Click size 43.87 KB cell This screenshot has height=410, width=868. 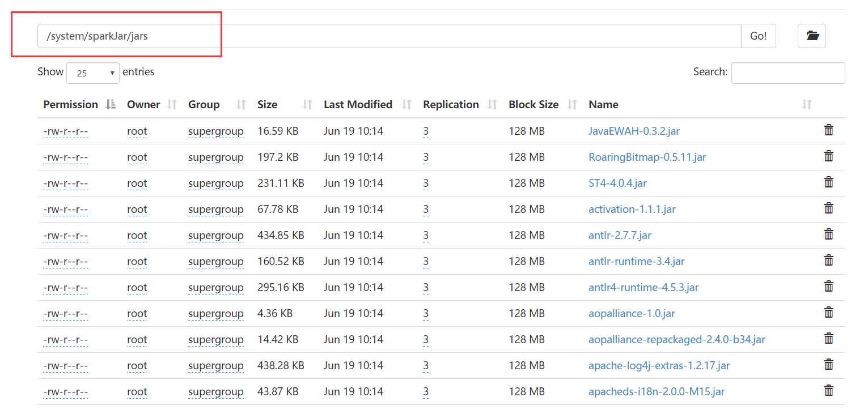[278, 392]
